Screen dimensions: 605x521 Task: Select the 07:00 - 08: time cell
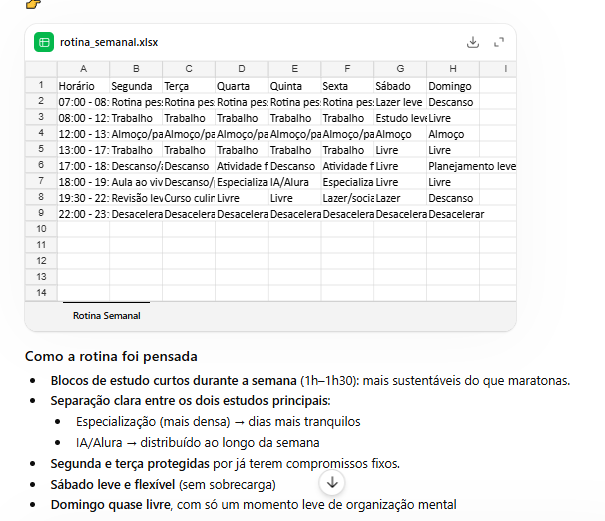coord(83,102)
